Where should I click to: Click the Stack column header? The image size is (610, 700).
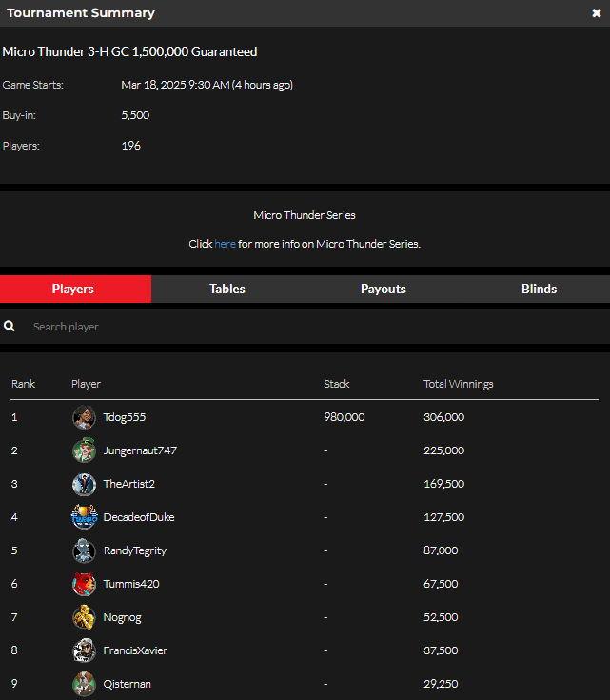[x=337, y=384]
